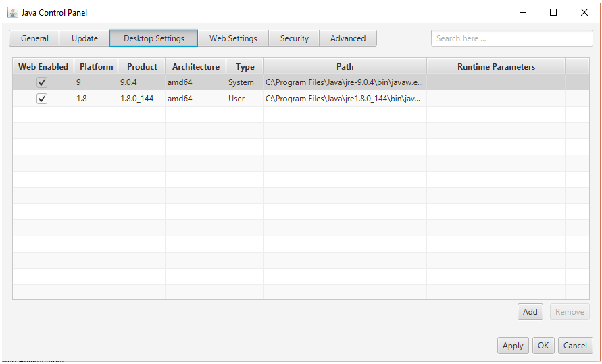Screen dimensions: 602x364
Task: Select the jre-9.0.4 path cell
Action: coord(345,82)
